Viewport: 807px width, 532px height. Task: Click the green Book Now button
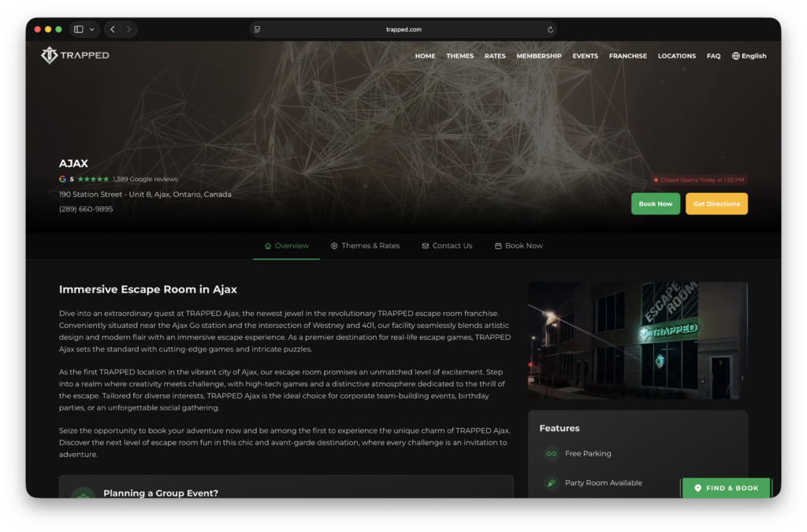[655, 204]
